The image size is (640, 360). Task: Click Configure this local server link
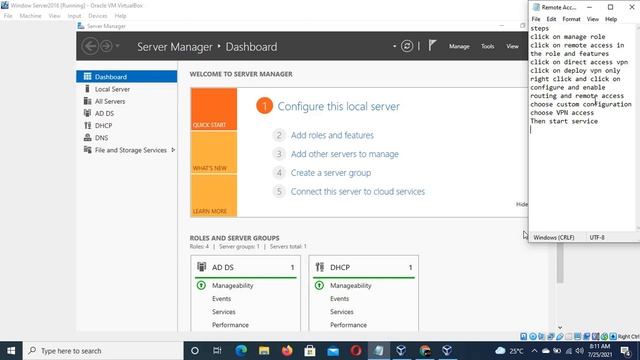click(338, 107)
